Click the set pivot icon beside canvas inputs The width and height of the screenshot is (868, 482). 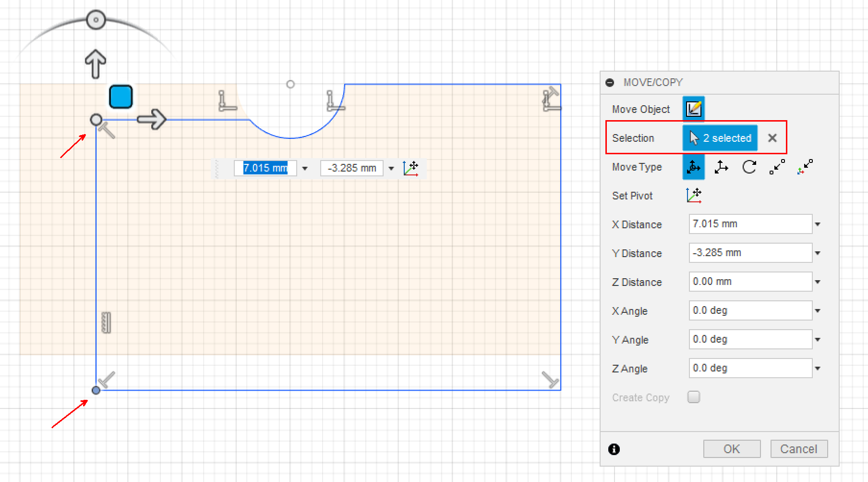pos(411,168)
